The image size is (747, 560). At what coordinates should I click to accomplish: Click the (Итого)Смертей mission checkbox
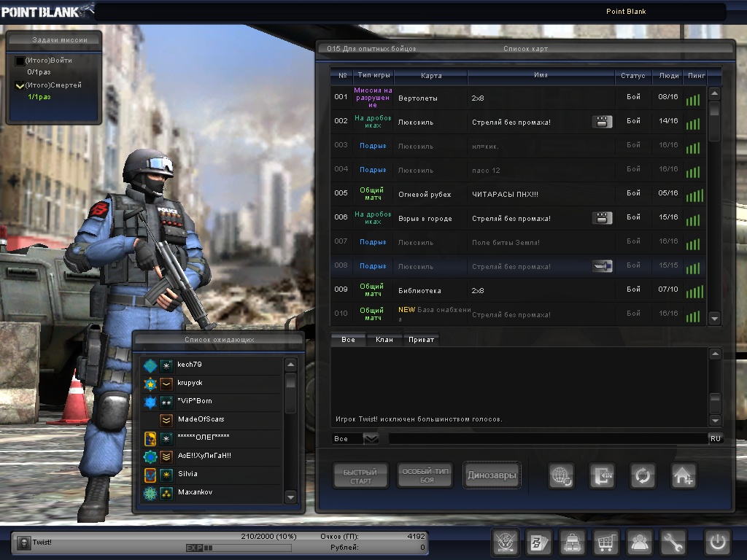point(20,86)
